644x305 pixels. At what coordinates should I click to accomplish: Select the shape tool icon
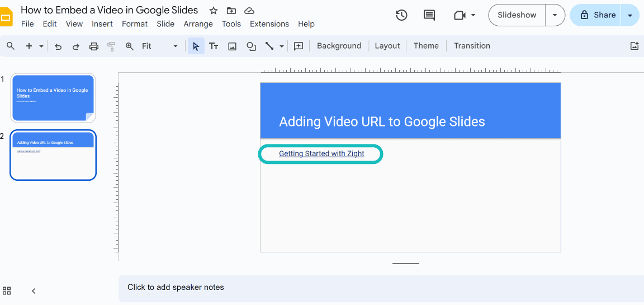[x=251, y=46]
